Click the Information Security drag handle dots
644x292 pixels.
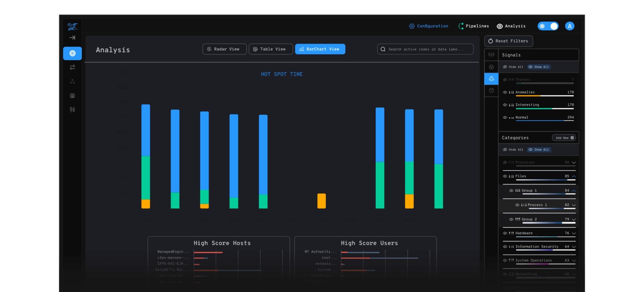pyautogui.click(x=511, y=247)
